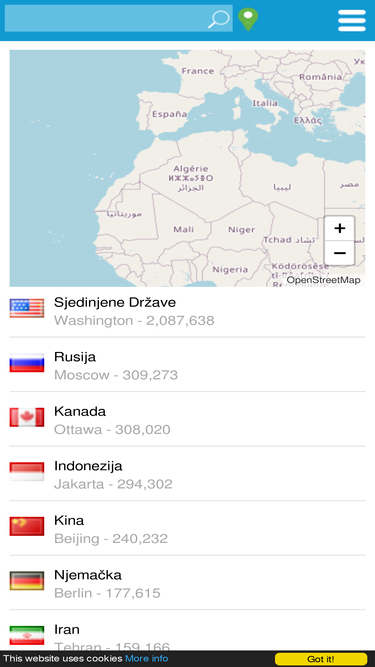Image resolution: width=375 pixels, height=667 pixels.
Task: Click the German flag icon
Action: [27, 580]
